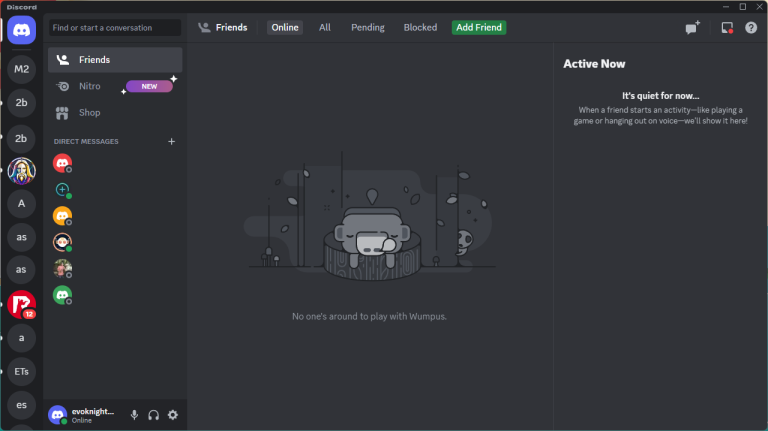Open the M2 server
Screen dimensions: 768x431
[x=21, y=69]
